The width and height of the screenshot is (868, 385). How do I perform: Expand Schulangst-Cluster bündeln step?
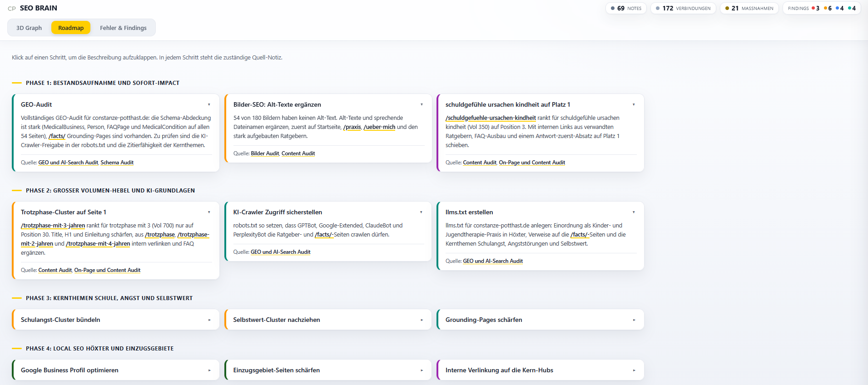coord(116,320)
